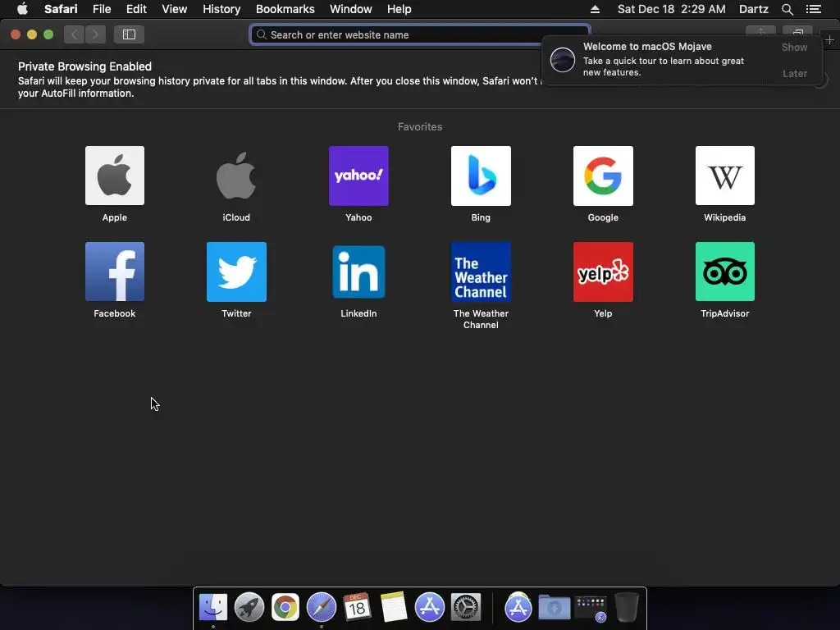Open Notification Center list icon
This screenshot has height=630, width=840.
click(813, 9)
